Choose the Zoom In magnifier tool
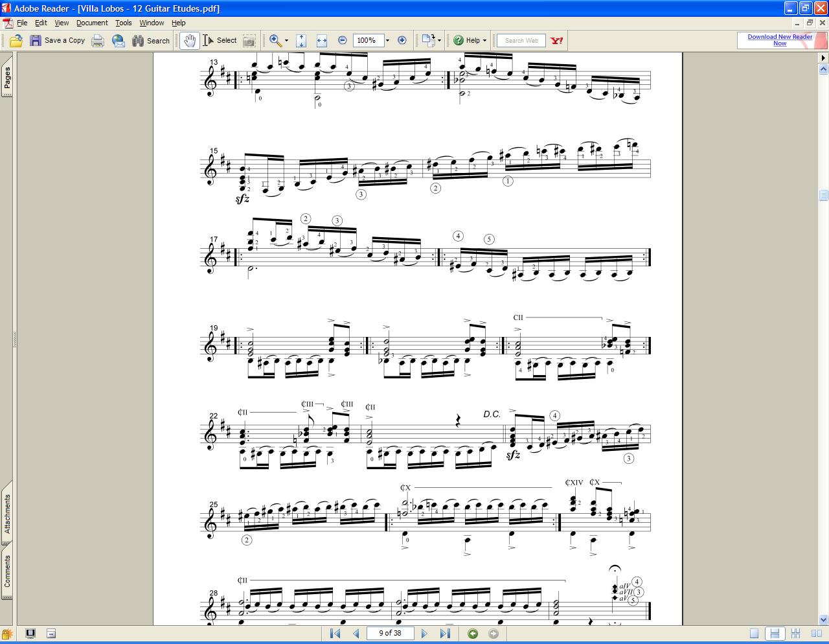Image resolution: width=829 pixels, height=644 pixels. pos(275,40)
